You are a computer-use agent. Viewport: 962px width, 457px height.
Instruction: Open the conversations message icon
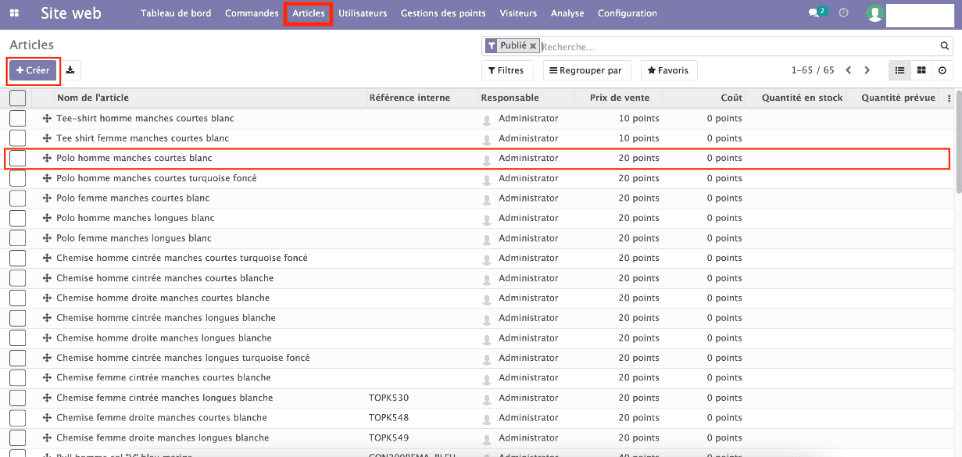[815, 14]
